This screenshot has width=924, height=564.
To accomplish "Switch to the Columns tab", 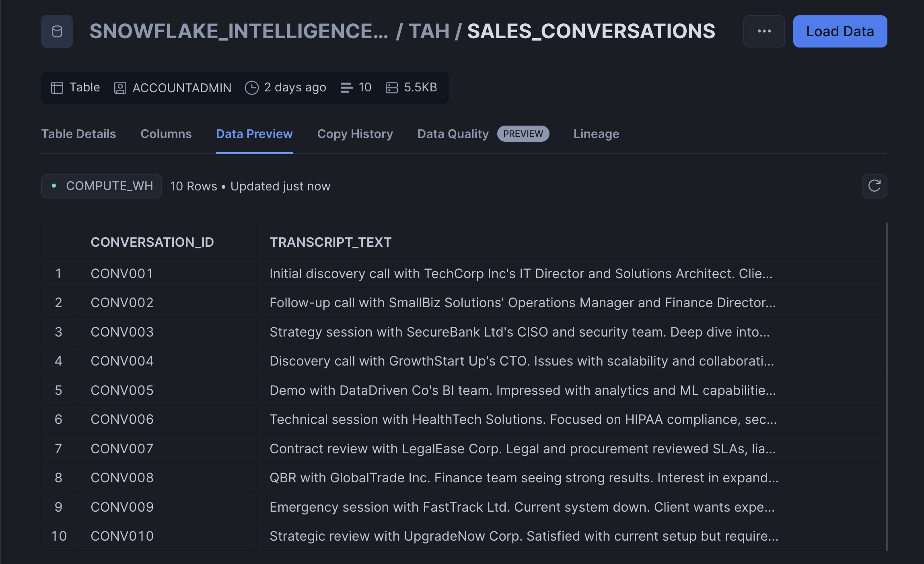I will click(166, 134).
